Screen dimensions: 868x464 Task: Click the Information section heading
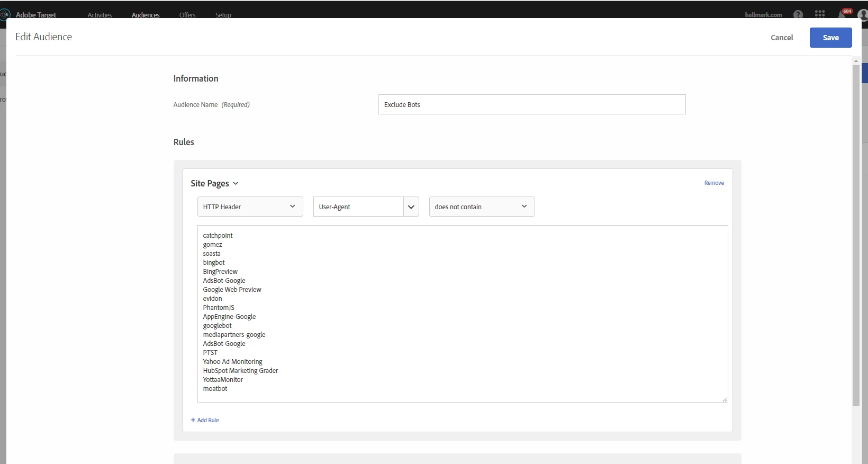coord(196,78)
